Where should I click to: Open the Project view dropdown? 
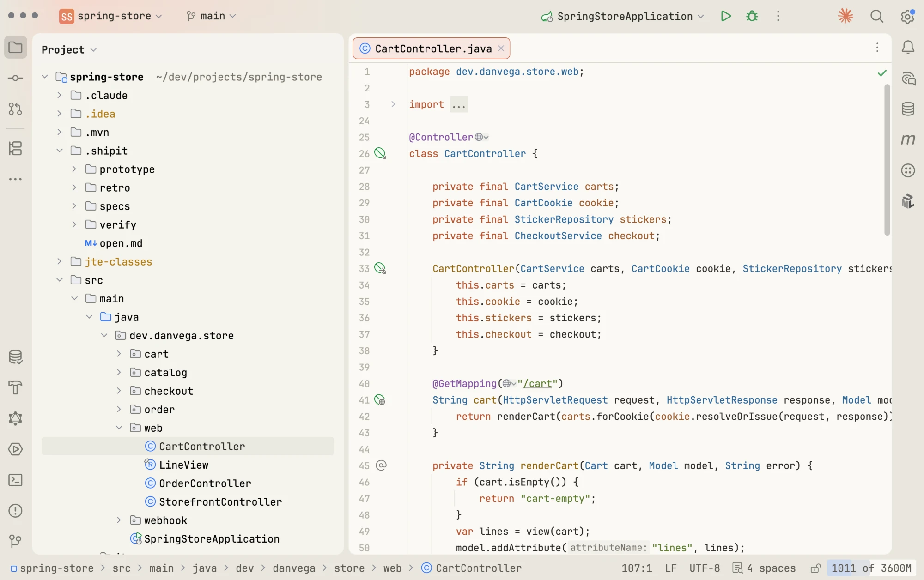[69, 49]
